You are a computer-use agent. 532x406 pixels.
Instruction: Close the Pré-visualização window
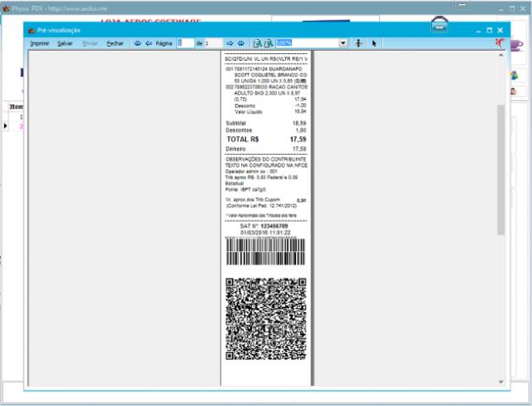coord(500,30)
